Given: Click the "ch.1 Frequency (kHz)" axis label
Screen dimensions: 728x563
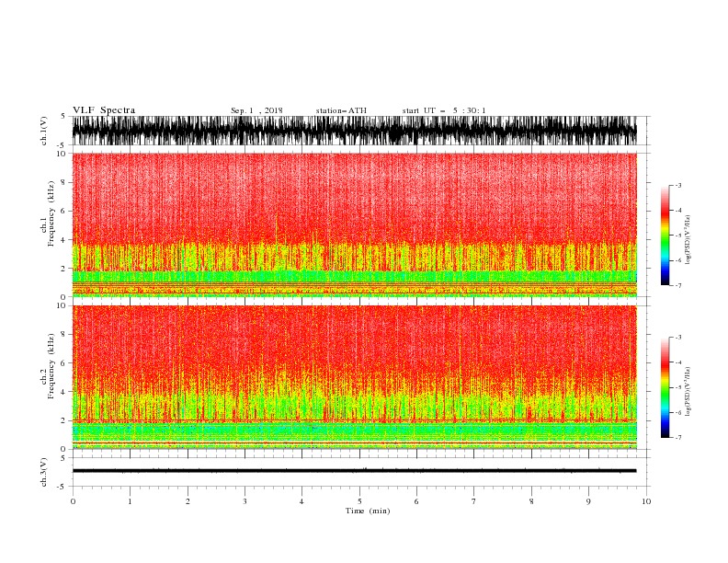Looking at the screenshot, I should point(48,213).
